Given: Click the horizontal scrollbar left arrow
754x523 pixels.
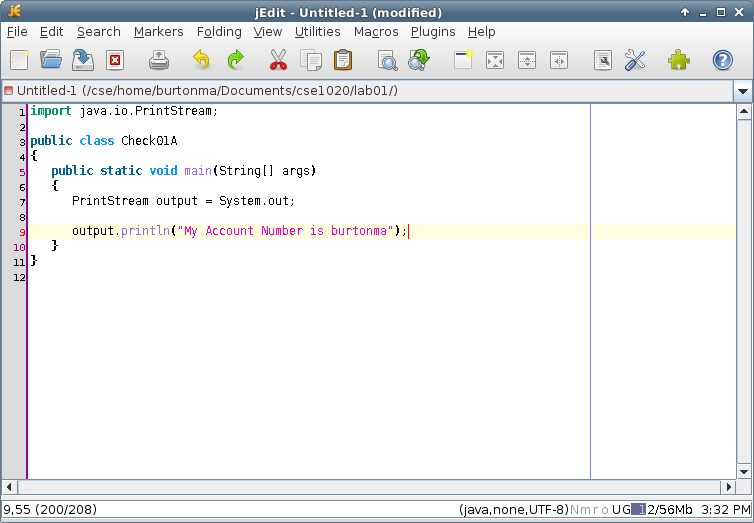Looking at the screenshot, I should pos(10,487).
